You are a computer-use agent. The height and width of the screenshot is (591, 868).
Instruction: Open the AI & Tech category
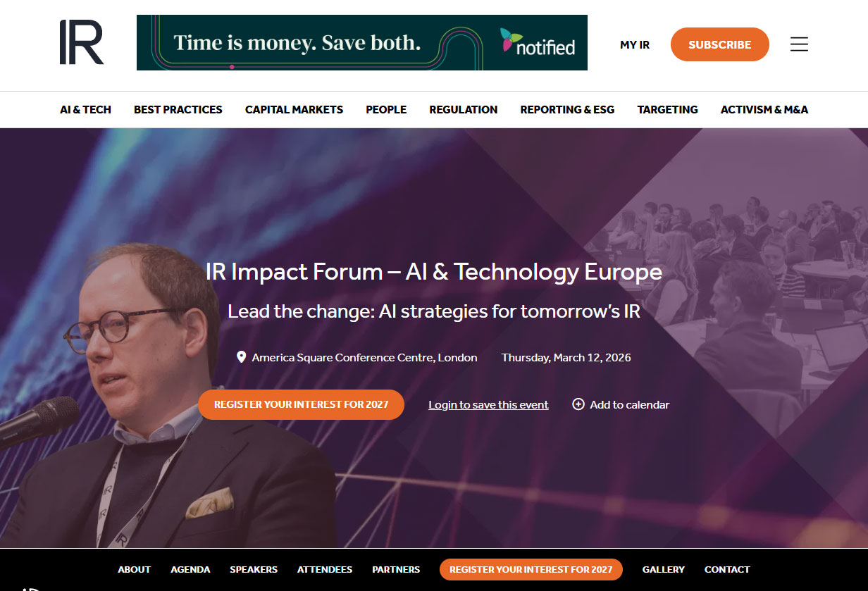click(86, 109)
